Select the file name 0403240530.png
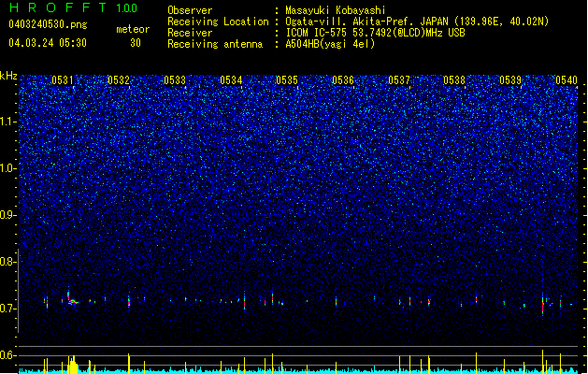Viewport: 588px width, 374px height. click(48, 24)
